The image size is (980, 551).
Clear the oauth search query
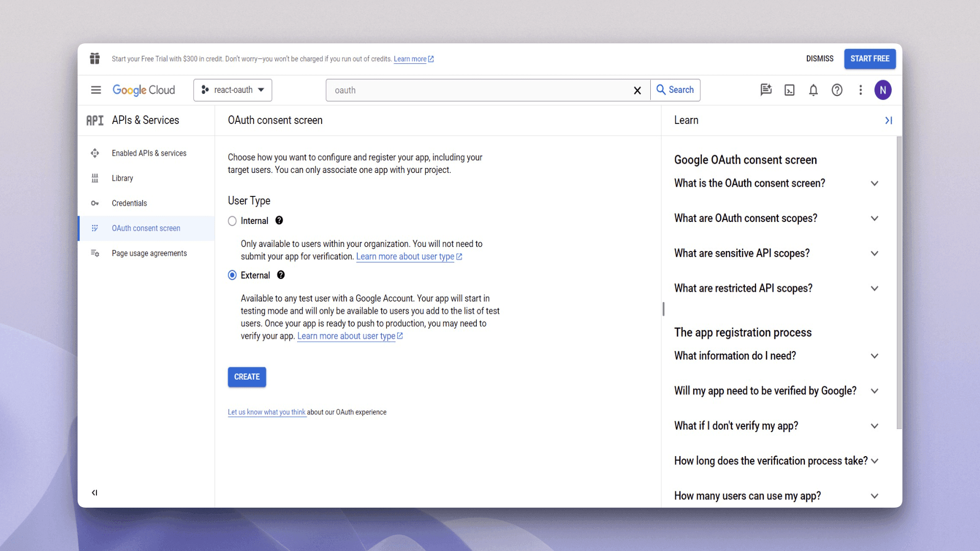637,90
